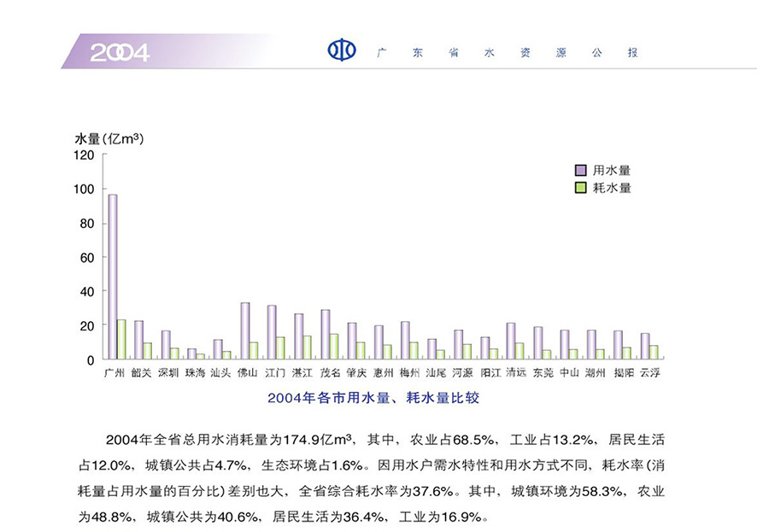Open the chart title 2004年各市用水量、耗水量比较
Image resolution: width=769 pixels, height=532 pixels.
coord(374,398)
